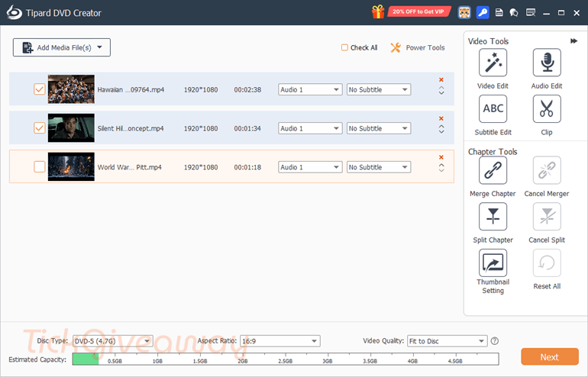The height and width of the screenshot is (377, 588).
Task: Click the Video Tools panel heading
Action: (x=488, y=41)
